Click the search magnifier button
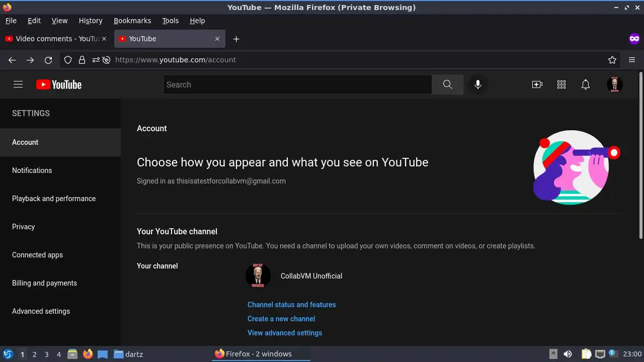 coord(447,84)
